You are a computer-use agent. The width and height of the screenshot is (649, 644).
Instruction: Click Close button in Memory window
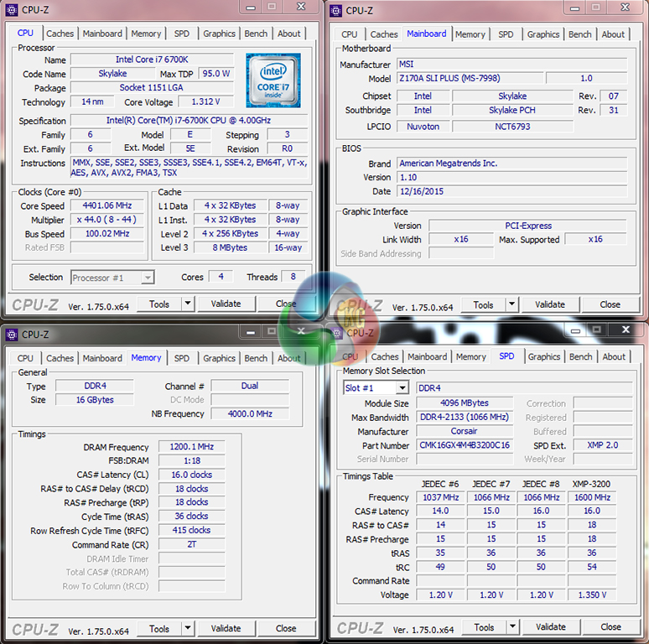pyautogui.click(x=286, y=628)
